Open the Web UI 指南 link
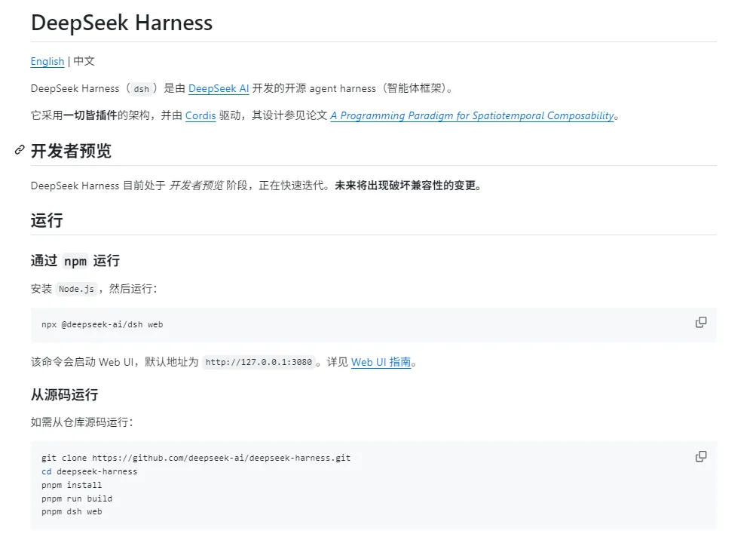This screenshot has height=546, width=756. pos(381,362)
